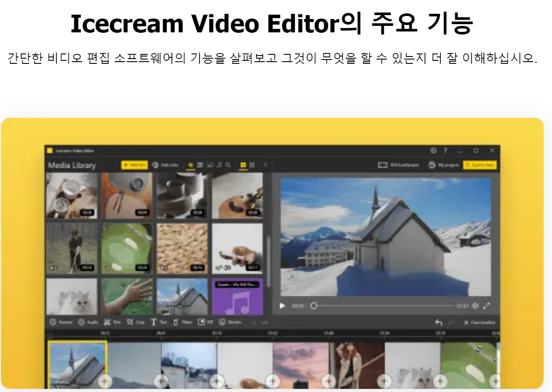The height and width of the screenshot is (392, 552).
Task: Click the search icon in Media Library
Action: [x=228, y=165]
